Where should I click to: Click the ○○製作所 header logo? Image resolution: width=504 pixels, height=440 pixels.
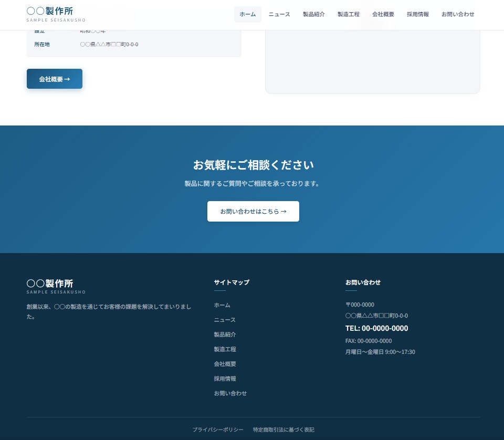click(56, 15)
